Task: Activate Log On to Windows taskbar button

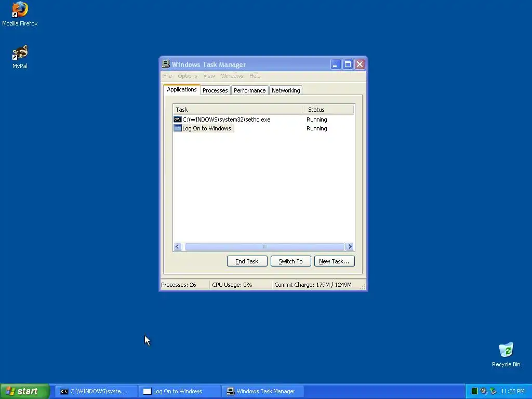Action: click(x=179, y=391)
